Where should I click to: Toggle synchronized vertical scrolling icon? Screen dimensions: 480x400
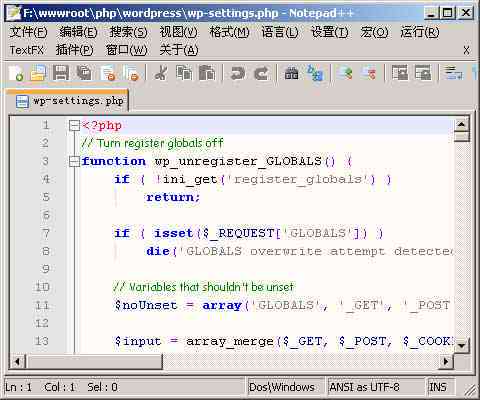point(399,73)
